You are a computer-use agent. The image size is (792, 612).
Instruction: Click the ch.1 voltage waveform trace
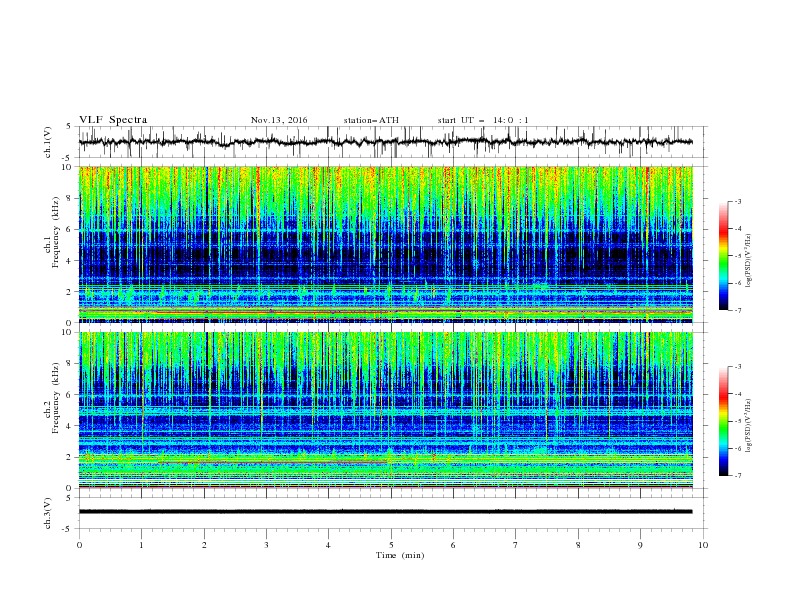385,142
